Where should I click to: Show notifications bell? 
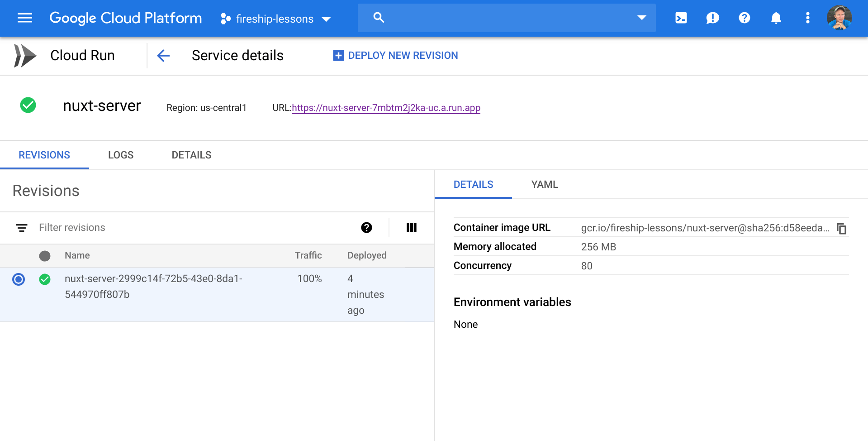(x=776, y=18)
